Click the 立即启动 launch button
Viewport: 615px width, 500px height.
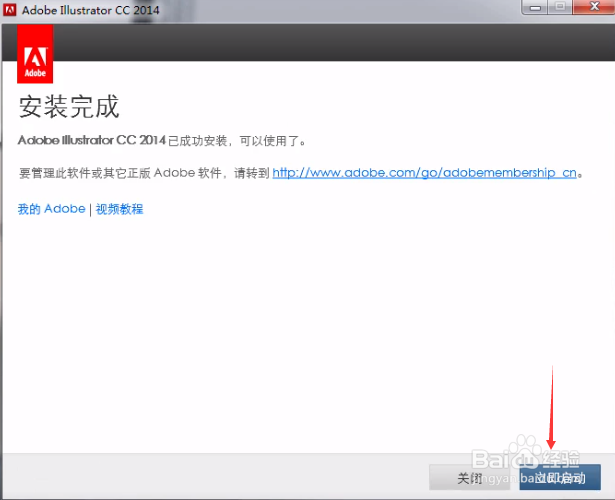point(560,477)
